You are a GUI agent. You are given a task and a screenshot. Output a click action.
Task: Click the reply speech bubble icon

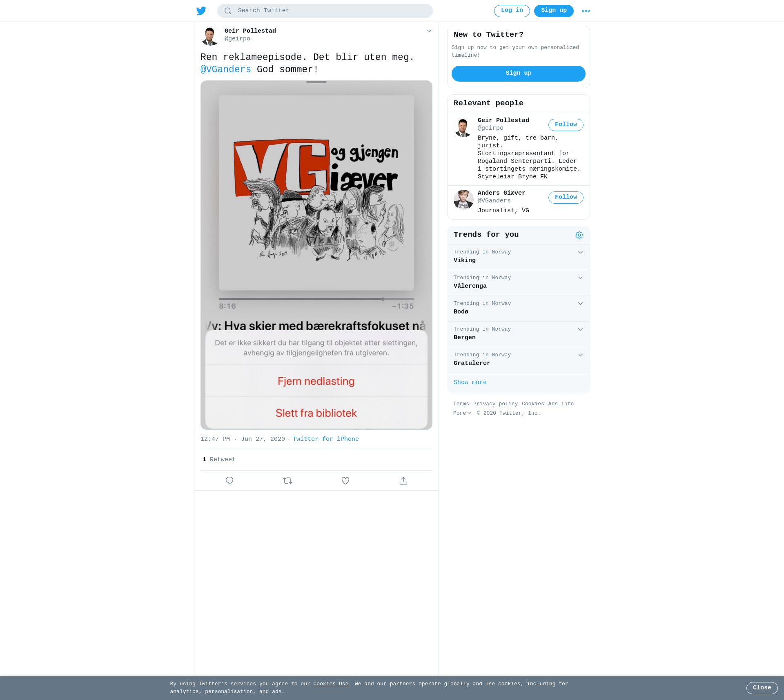229,481
